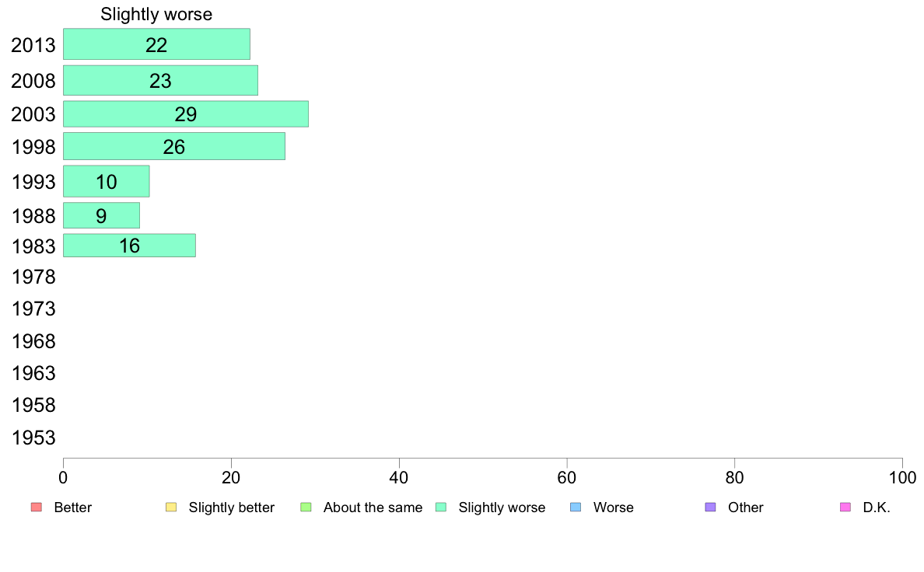Image resolution: width=924 pixels, height=572 pixels.
Task: Click the Worse blue legend swatch
Action: point(576,507)
